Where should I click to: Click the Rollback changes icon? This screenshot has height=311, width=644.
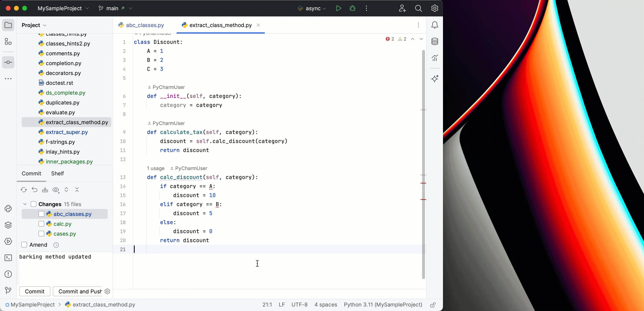coord(35,190)
